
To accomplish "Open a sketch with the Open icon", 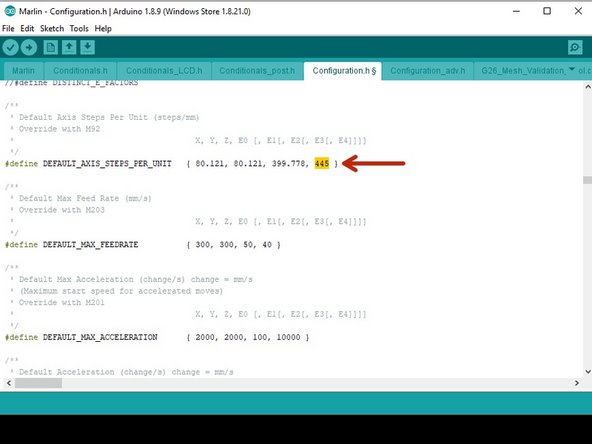I will coord(69,48).
